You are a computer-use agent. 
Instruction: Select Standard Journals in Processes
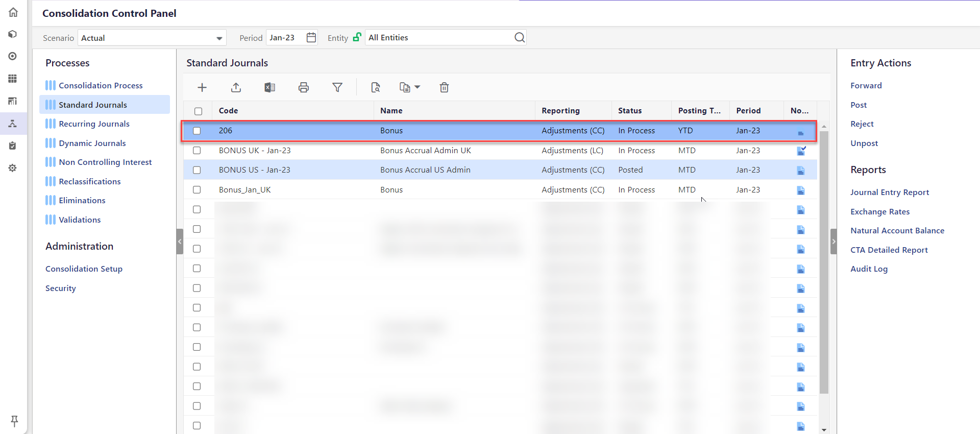105,105
